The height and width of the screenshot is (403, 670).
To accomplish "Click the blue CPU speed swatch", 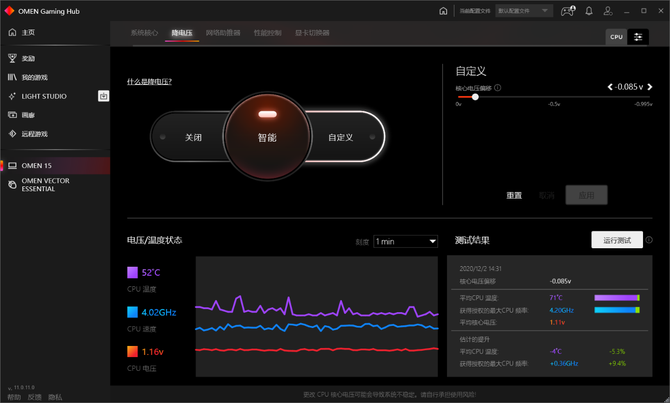I will tap(132, 312).
